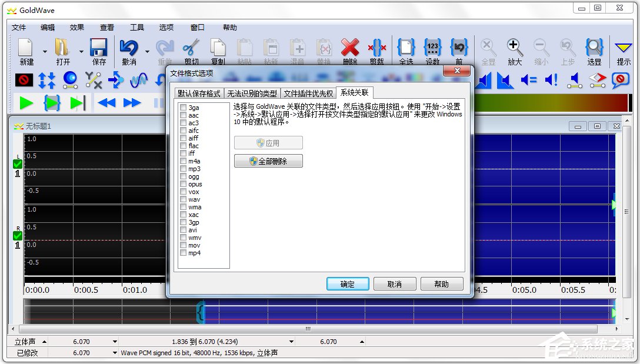The width and height of the screenshot is (640, 364).
Task: Click the speech bubble stop icon
Action: [621, 80]
